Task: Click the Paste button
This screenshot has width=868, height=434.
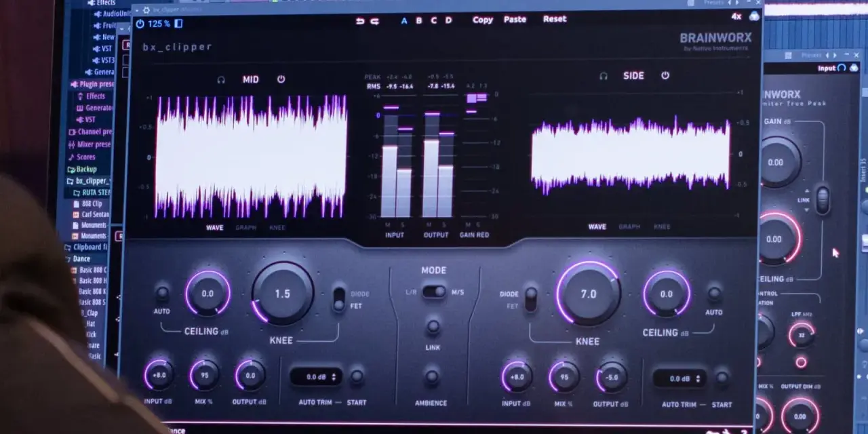Action: [x=515, y=19]
